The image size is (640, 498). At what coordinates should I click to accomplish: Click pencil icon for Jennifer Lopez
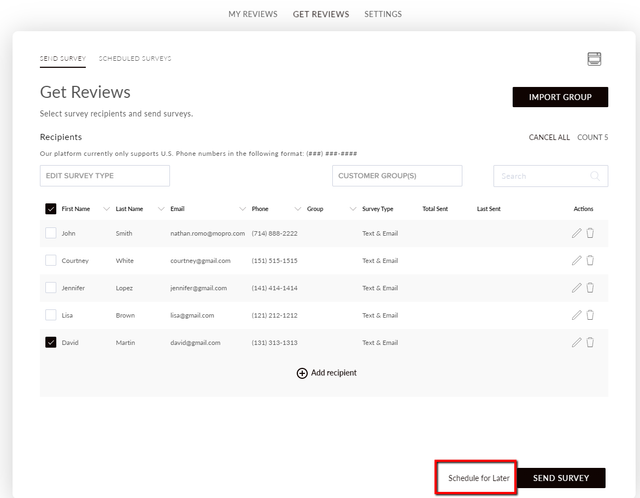pyautogui.click(x=576, y=288)
